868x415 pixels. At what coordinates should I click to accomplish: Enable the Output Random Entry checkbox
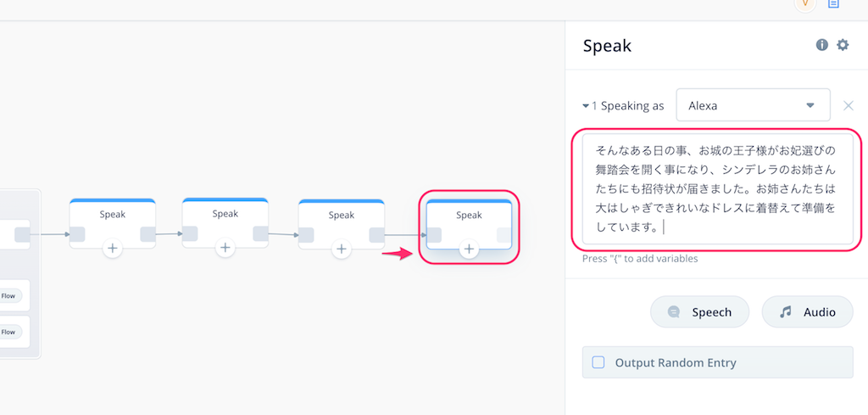(598, 362)
